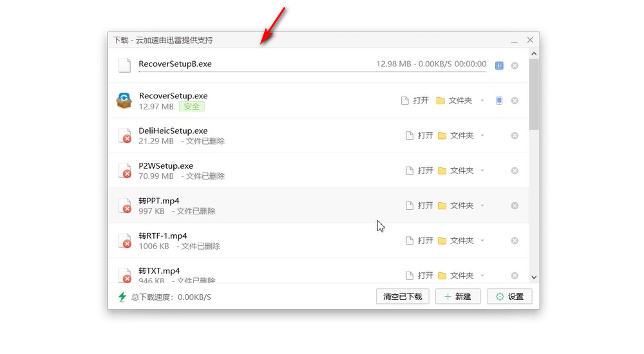This screenshot has height=354, width=644.
Task: Minimize the download window
Action: point(514,41)
